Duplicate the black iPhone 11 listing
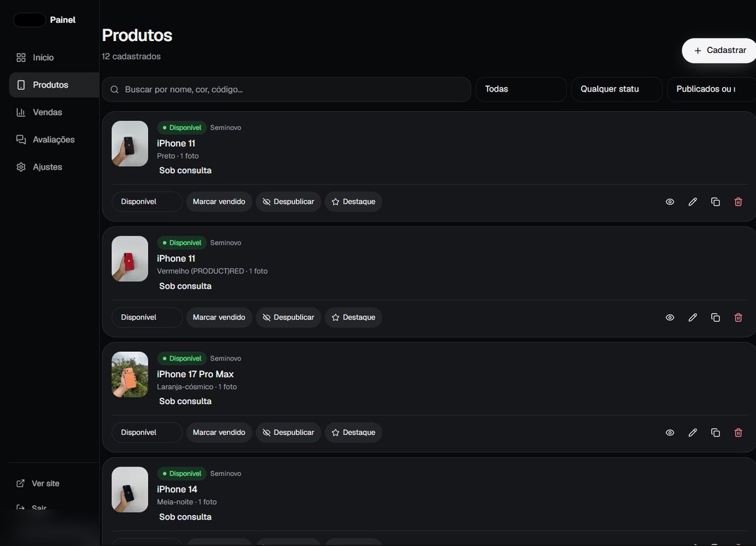756x546 pixels. pos(716,202)
